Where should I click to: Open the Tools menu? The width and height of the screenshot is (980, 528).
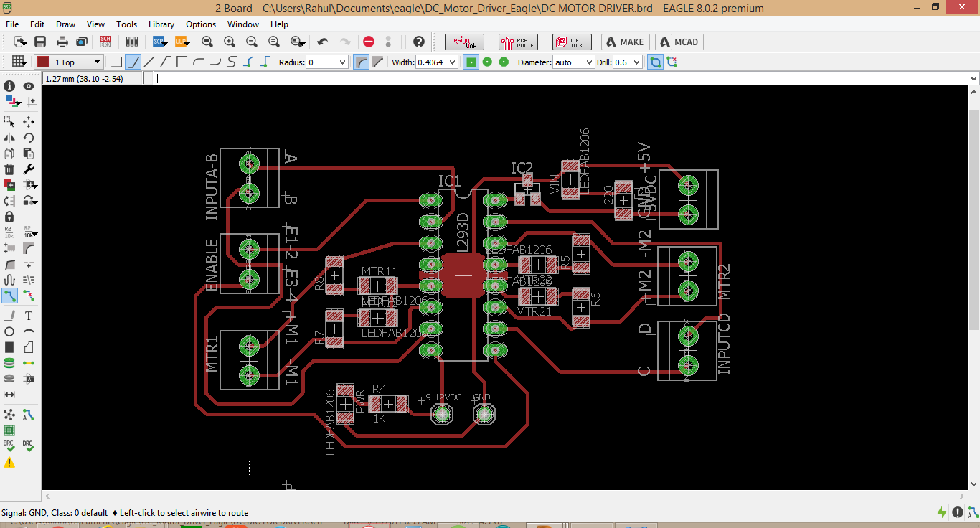[x=126, y=24]
